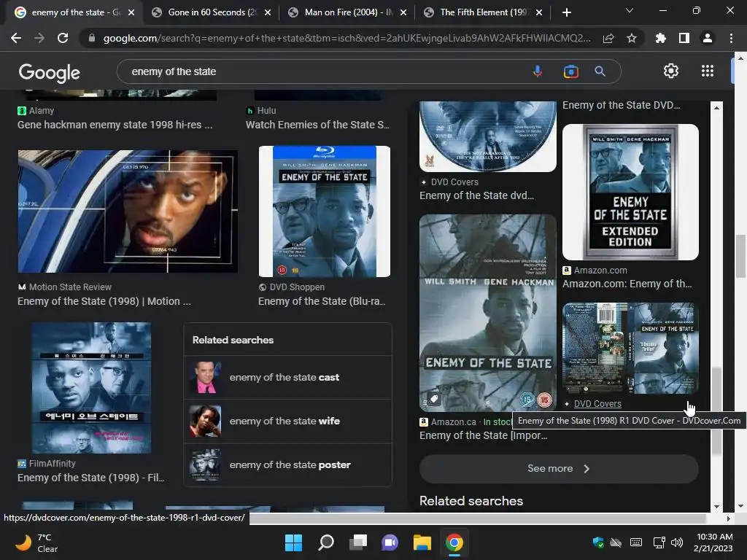This screenshot has width=747, height=560.
Task: Expand the tab search dropdown arrow
Action: coord(630,10)
